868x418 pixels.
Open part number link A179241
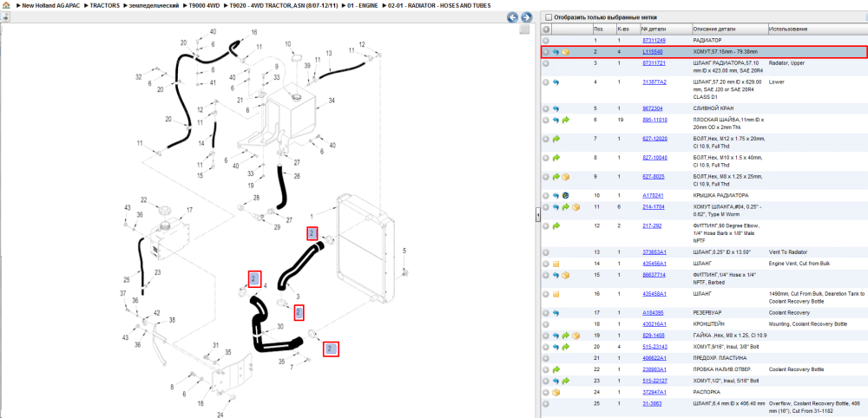click(654, 195)
